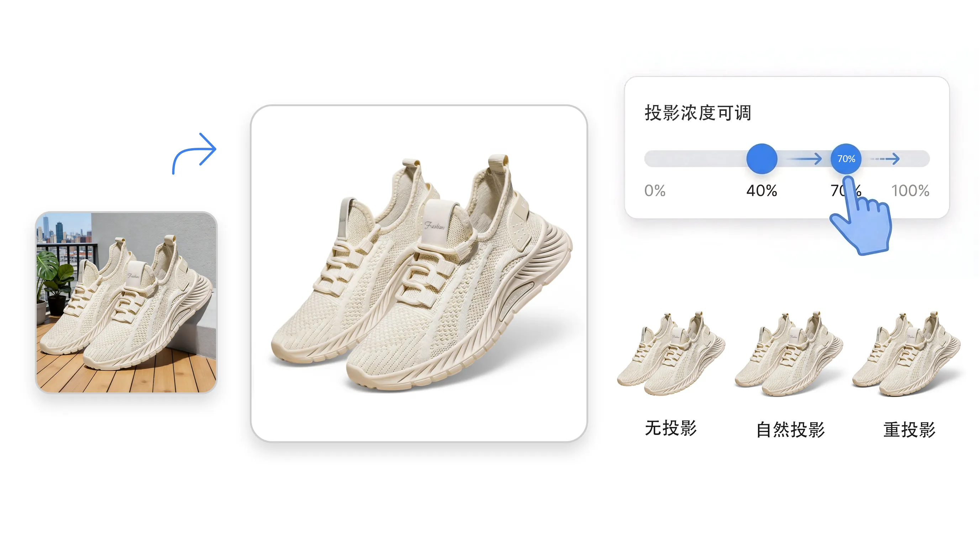Select the large white-background shoe preview
Screen dimensions: 980x547
[x=419, y=273]
